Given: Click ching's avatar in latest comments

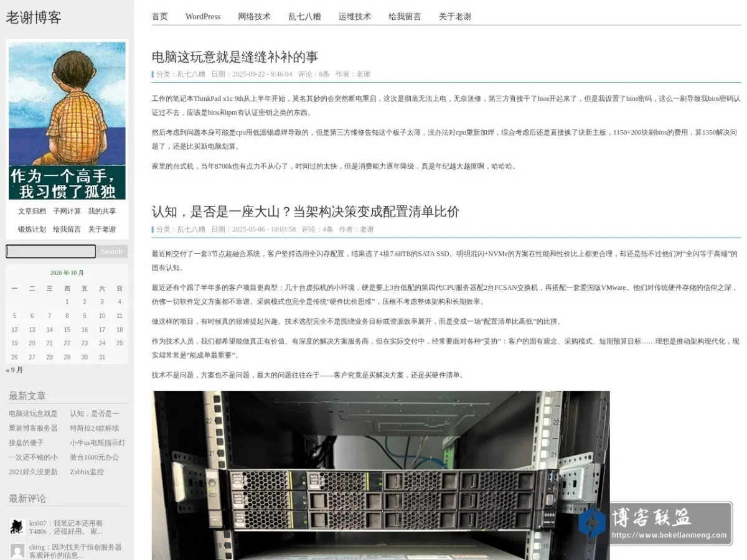Looking at the screenshot, I should pos(17,551).
